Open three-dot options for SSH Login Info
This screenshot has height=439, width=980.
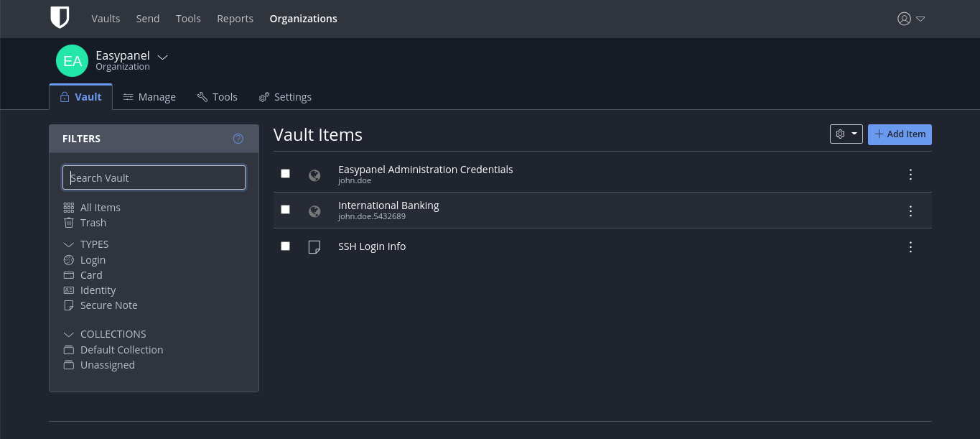(x=910, y=246)
